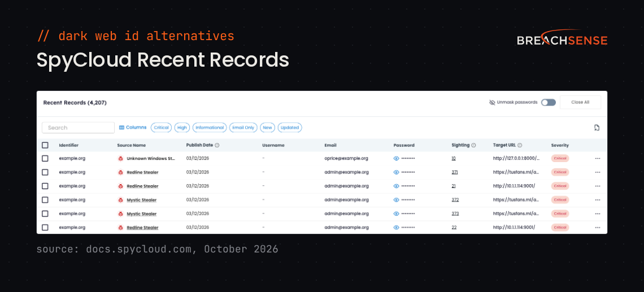The width and height of the screenshot is (644, 292).
Task: Open the three-dot menu for sighting 371 row
Action: [x=598, y=172]
